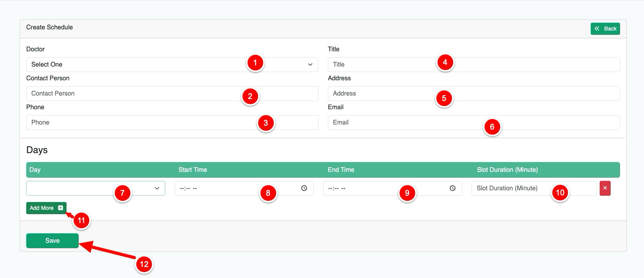Click the Phone field label
The width and height of the screenshot is (644, 278).
(x=35, y=107)
